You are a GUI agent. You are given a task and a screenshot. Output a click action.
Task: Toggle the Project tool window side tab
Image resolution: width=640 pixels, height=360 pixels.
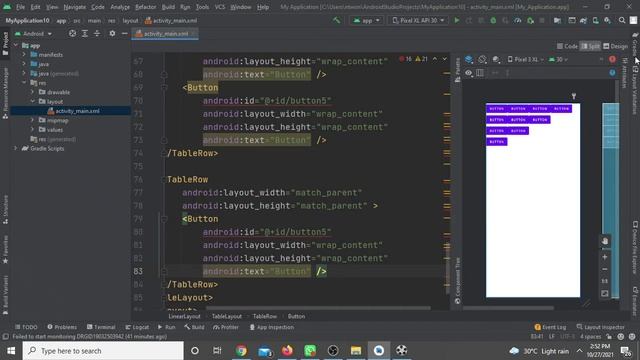[5, 44]
